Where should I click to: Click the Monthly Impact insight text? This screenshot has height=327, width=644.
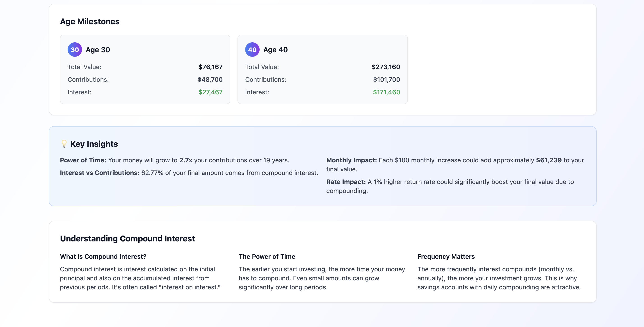pos(455,164)
